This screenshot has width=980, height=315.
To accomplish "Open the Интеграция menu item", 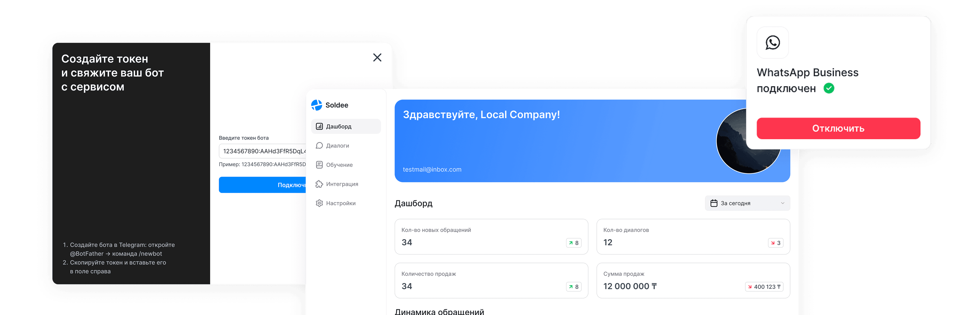I will [342, 184].
